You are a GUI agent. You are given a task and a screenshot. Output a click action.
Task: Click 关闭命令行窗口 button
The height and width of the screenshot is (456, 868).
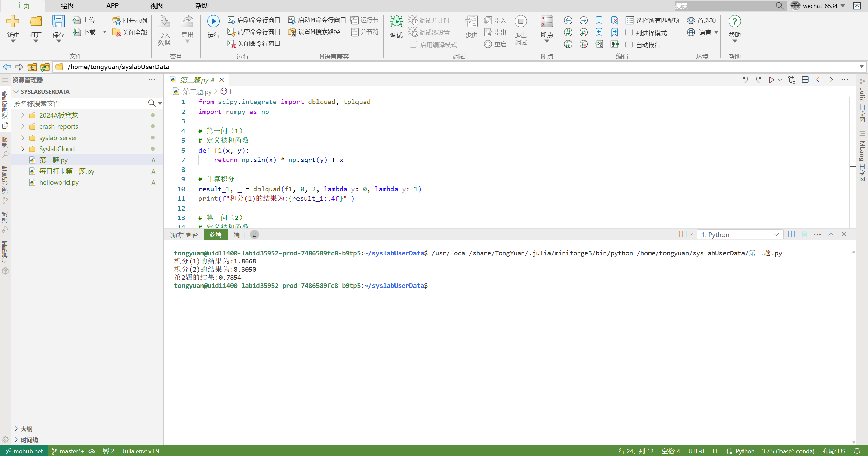[254, 44]
